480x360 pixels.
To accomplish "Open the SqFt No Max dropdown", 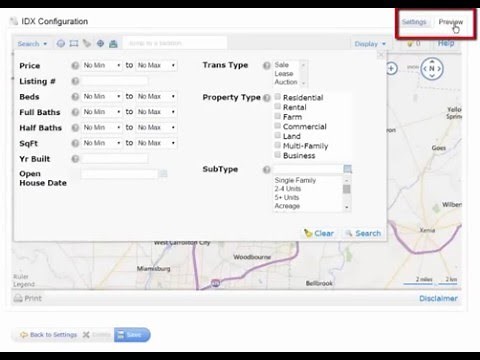I will click(156, 143).
